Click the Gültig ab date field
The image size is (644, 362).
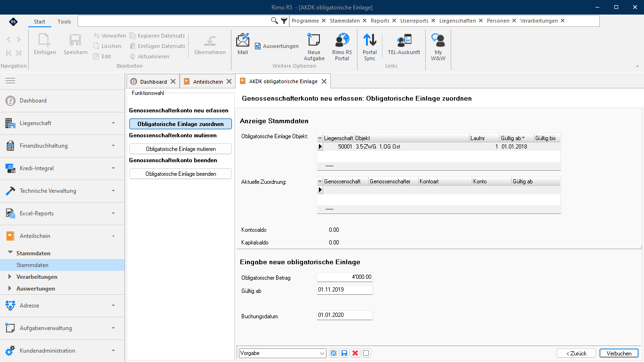[345, 290]
